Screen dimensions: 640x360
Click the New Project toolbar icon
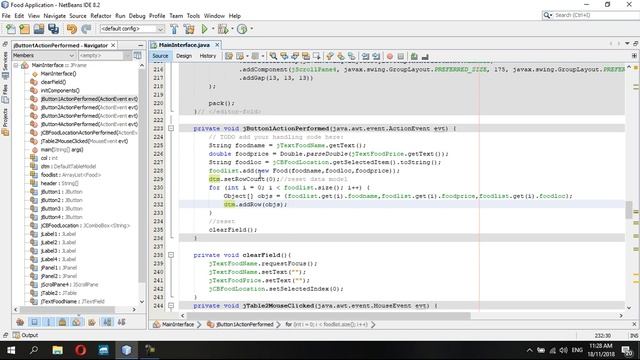[24, 29]
